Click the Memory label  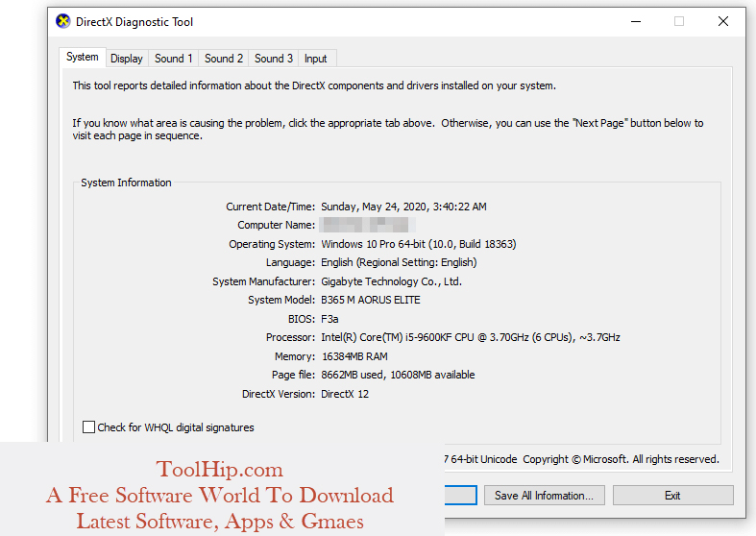[295, 356]
